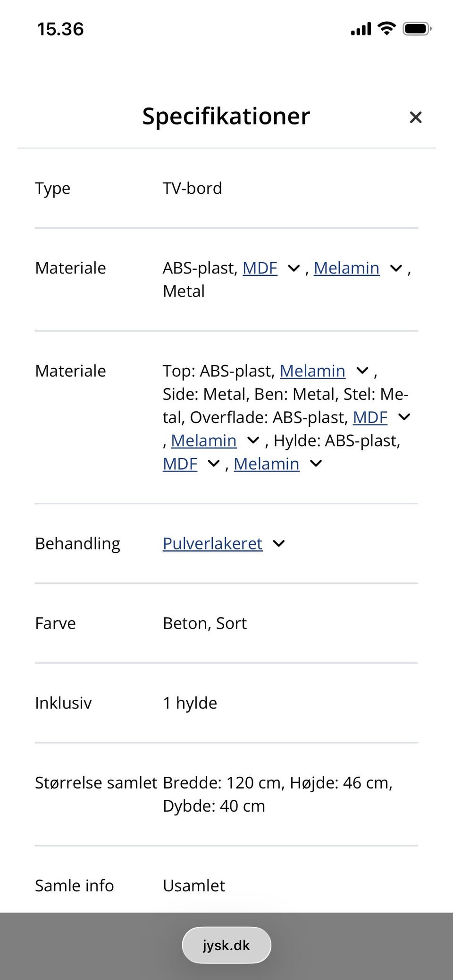Expand the MDF chevron in the Hylde description
The width and height of the screenshot is (453, 980).
click(212, 464)
